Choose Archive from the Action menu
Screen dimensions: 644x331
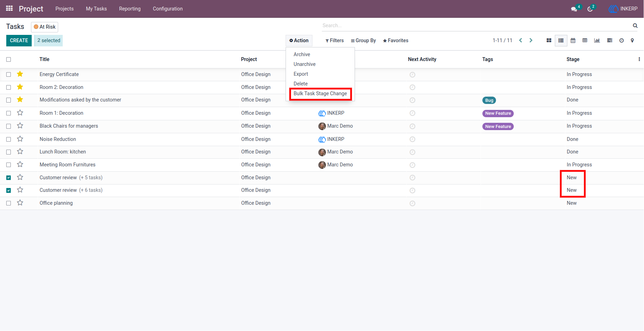[x=302, y=54]
